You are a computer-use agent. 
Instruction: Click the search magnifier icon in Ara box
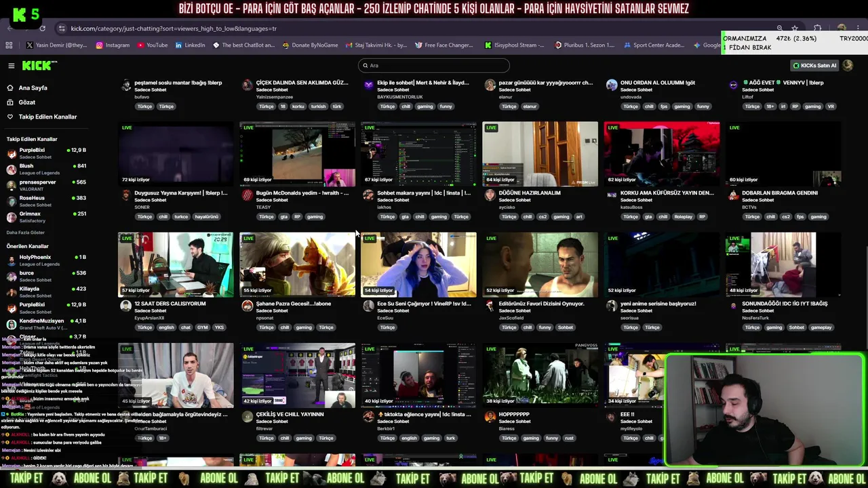pos(366,66)
